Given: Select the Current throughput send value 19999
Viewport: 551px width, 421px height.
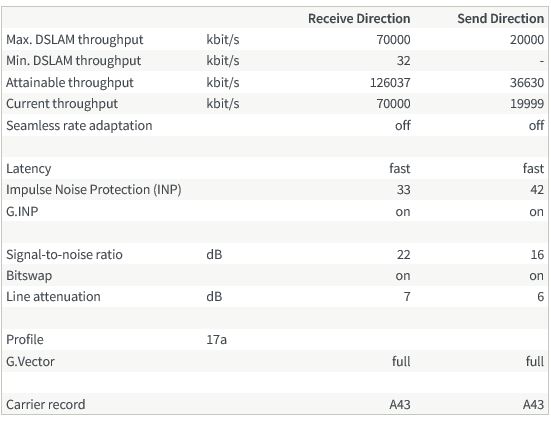Looking at the screenshot, I should [x=527, y=104].
